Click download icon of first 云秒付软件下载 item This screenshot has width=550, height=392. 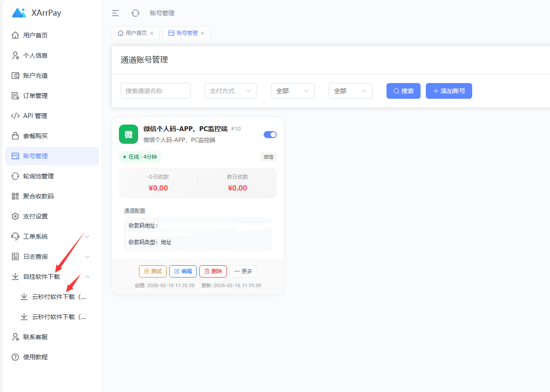tap(24, 297)
